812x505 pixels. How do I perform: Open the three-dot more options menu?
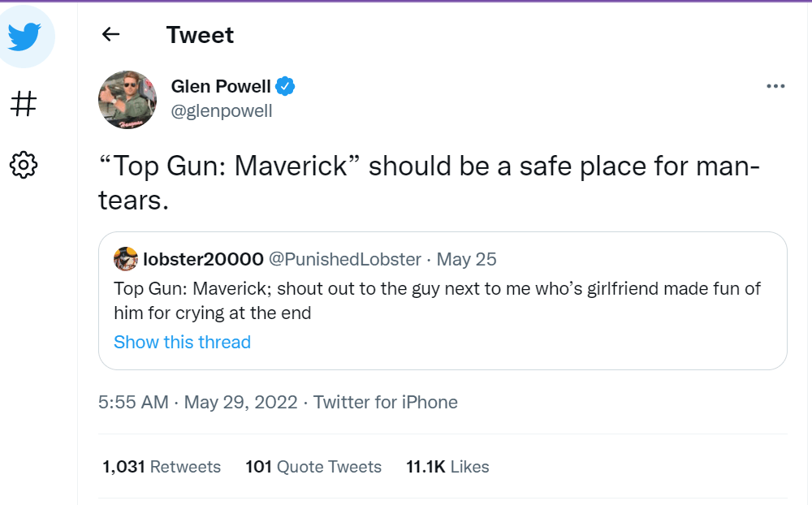775,86
